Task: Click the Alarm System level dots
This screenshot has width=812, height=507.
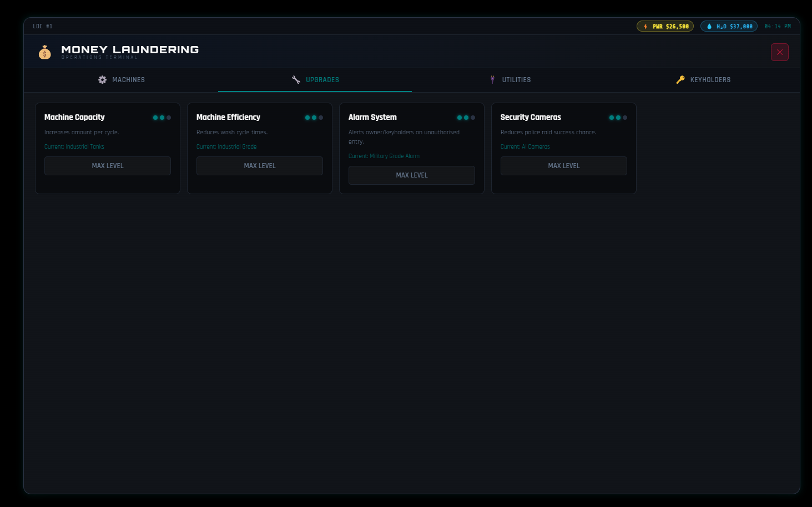Action: tap(466, 118)
